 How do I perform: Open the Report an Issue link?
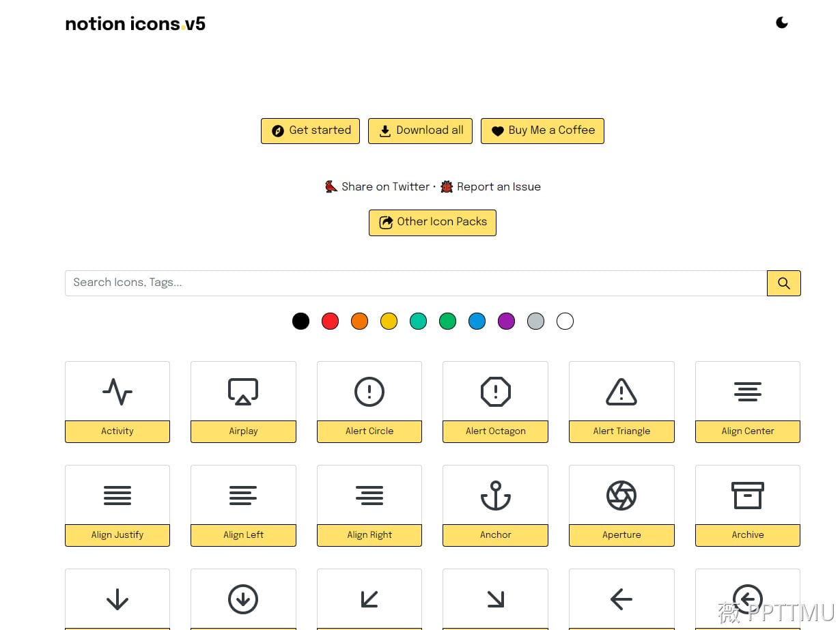pyautogui.click(x=490, y=186)
